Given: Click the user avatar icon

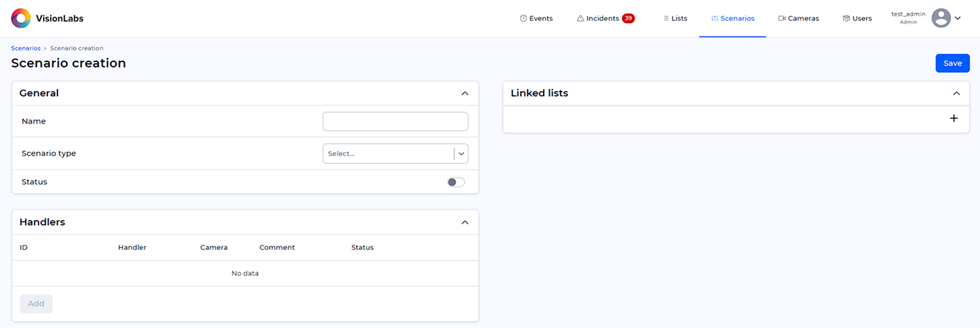Looking at the screenshot, I should tap(941, 18).
